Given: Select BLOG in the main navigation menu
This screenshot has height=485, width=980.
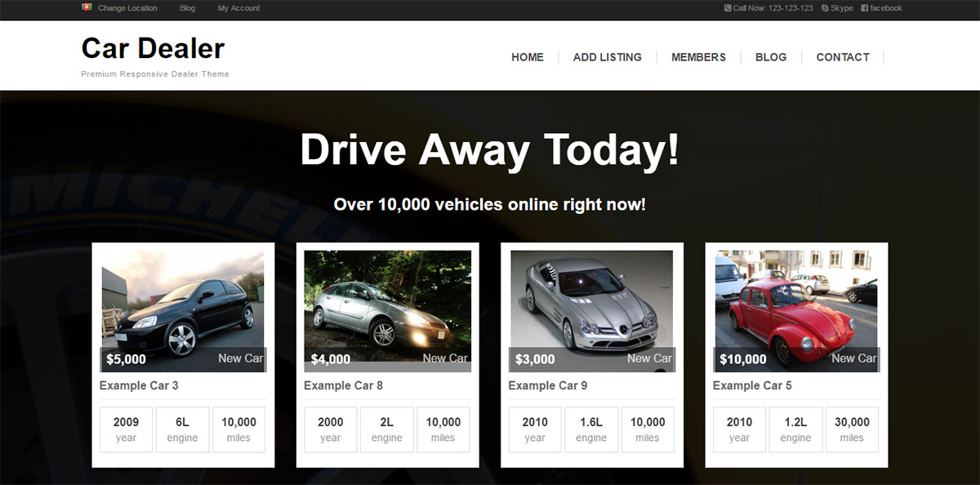Looking at the screenshot, I should (x=771, y=57).
